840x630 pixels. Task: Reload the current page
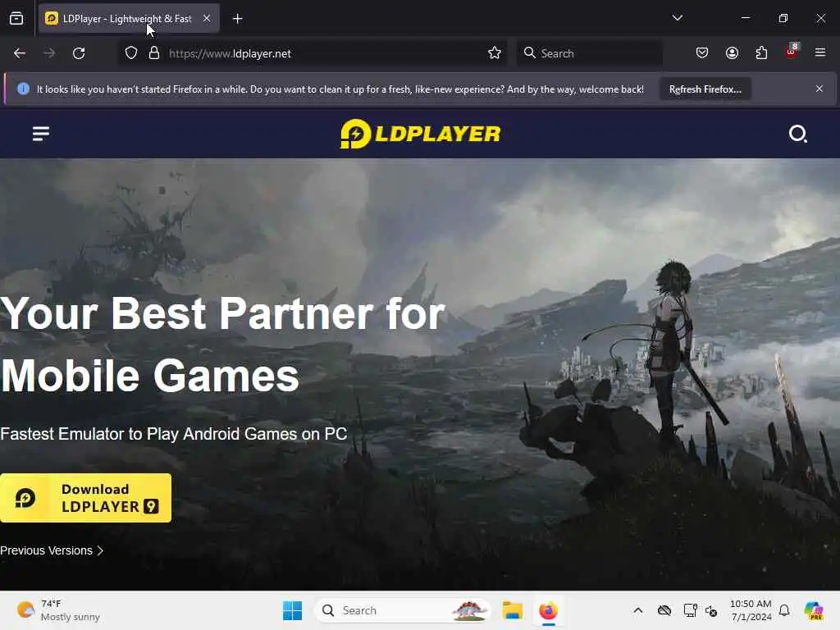(x=79, y=53)
